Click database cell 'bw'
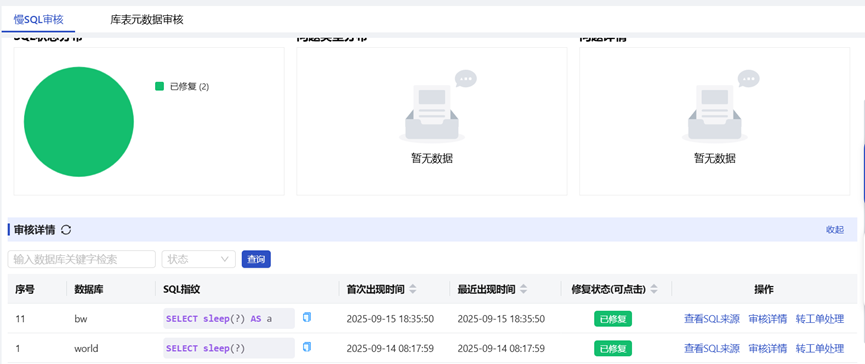The width and height of the screenshot is (865, 364). click(x=81, y=319)
